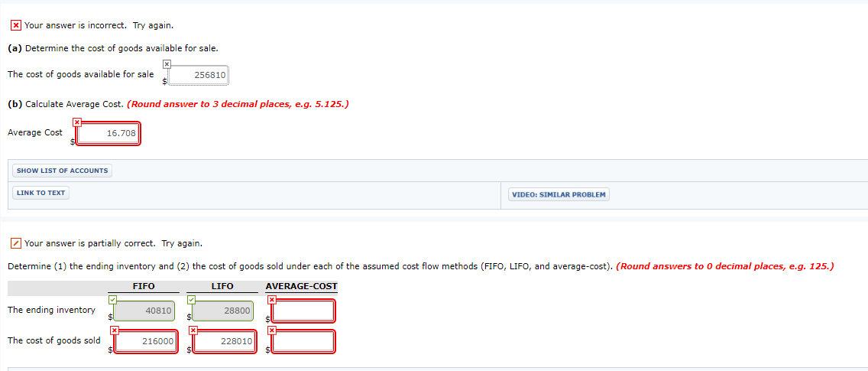Click '(b) Calculate Average Cost.' text

point(66,104)
